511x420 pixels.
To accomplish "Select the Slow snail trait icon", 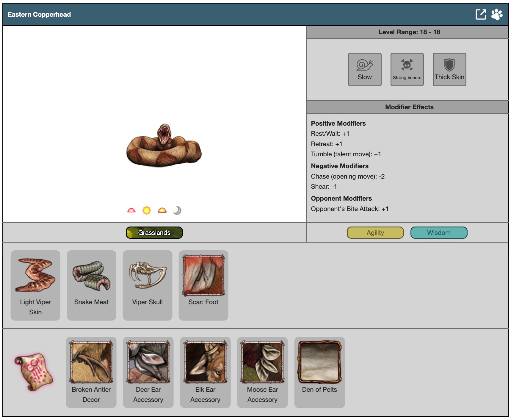I will (365, 69).
